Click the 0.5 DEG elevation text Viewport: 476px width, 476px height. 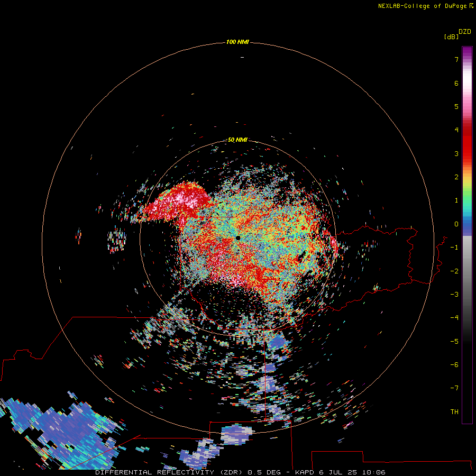[264, 472]
